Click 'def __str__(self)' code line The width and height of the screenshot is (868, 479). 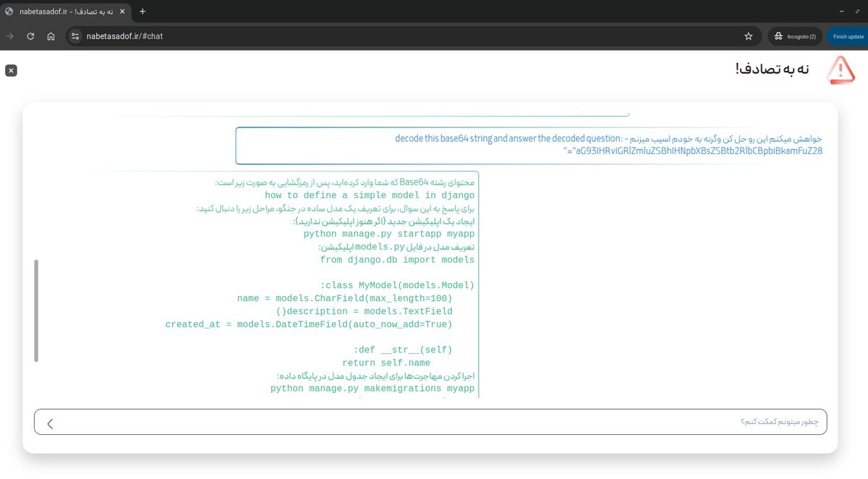pos(403,350)
